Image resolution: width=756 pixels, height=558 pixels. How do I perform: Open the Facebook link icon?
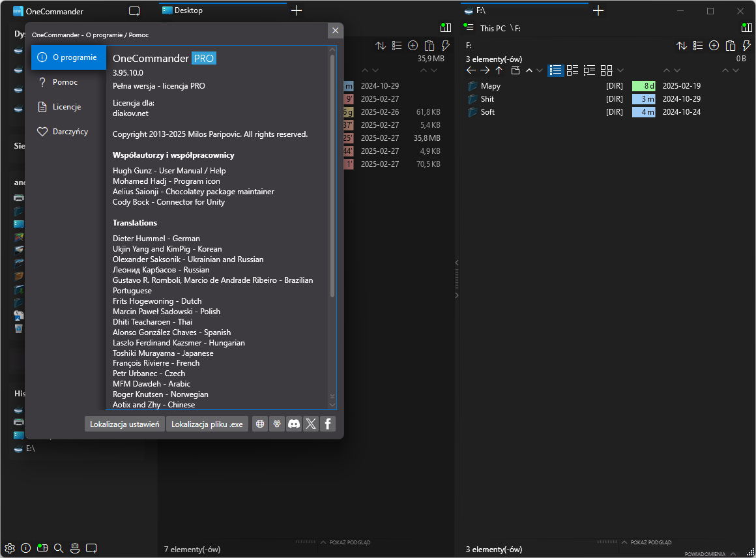[328, 424]
